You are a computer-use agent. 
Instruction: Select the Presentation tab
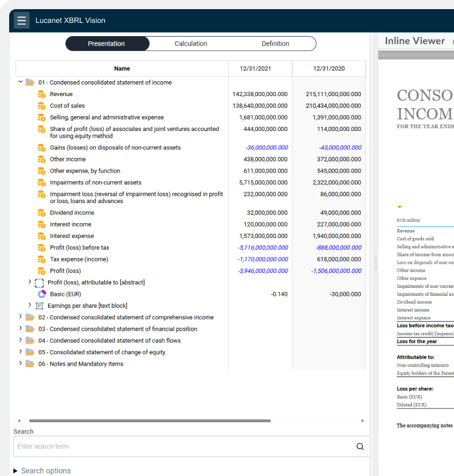pos(106,43)
